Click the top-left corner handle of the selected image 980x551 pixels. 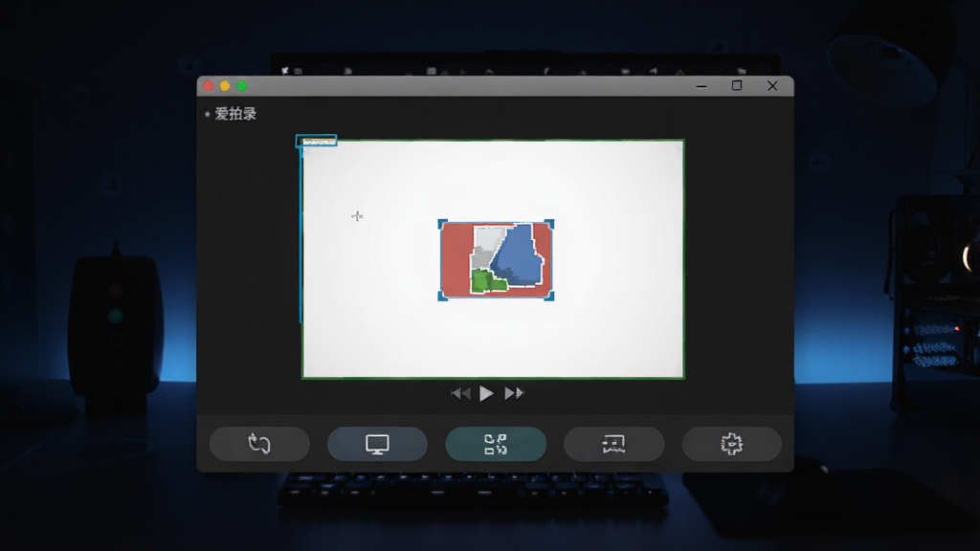(442, 224)
